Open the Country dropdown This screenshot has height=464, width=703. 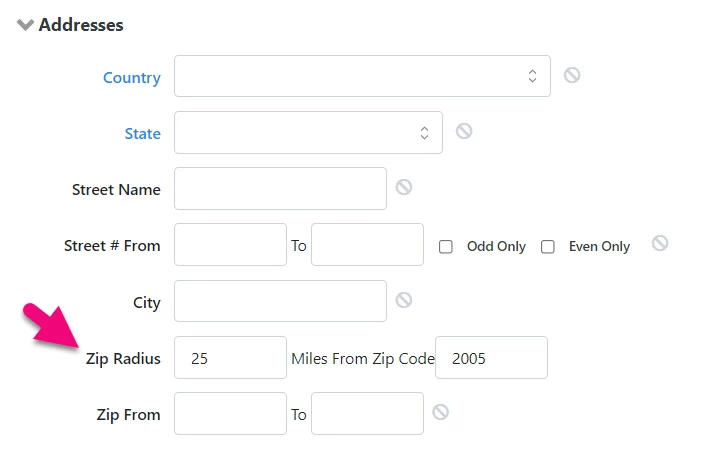point(362,76)
